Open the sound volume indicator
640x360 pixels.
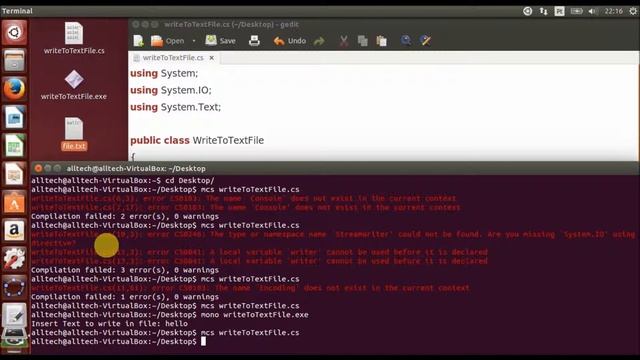pyautogui.click(x=592, y=11)
